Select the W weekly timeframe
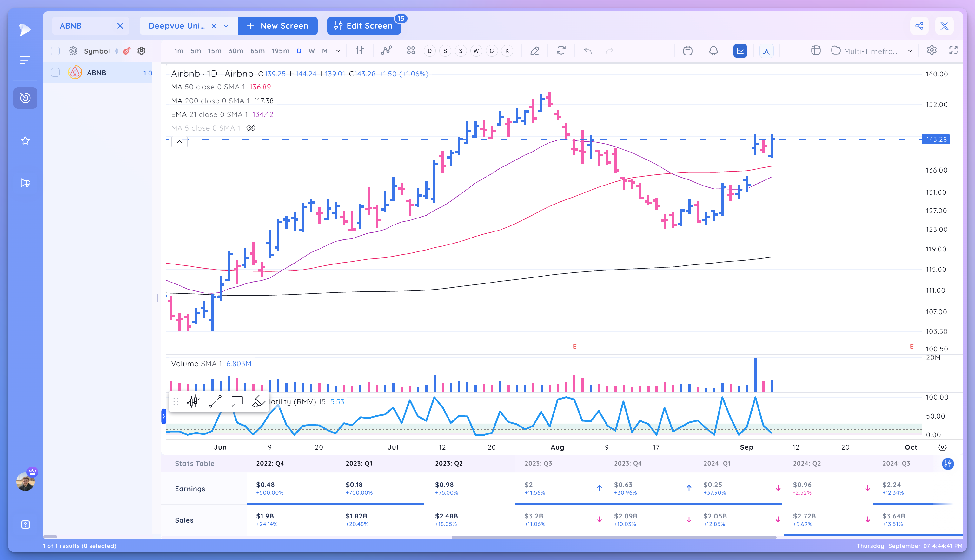 311,51
